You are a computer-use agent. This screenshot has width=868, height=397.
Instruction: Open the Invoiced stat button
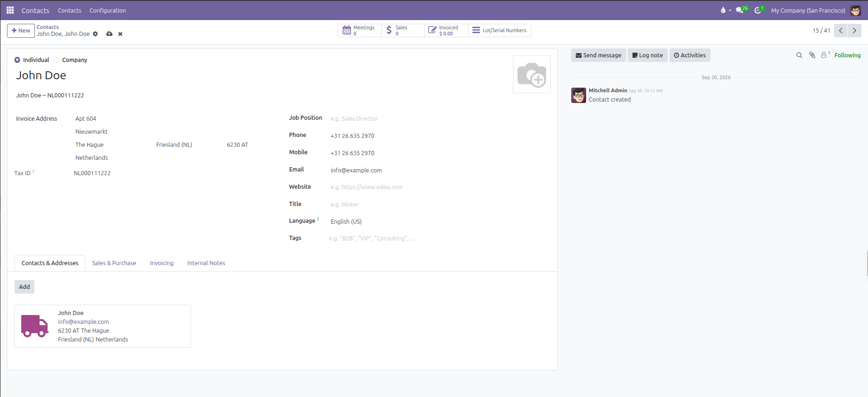pyautogui.click(x=446, y=30)
